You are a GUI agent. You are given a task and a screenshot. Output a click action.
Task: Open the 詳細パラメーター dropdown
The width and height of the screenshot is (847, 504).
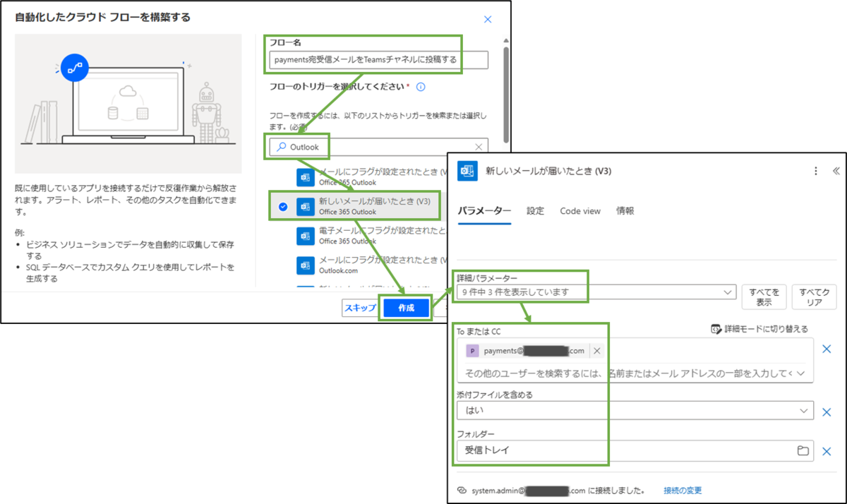coord(596,292)
